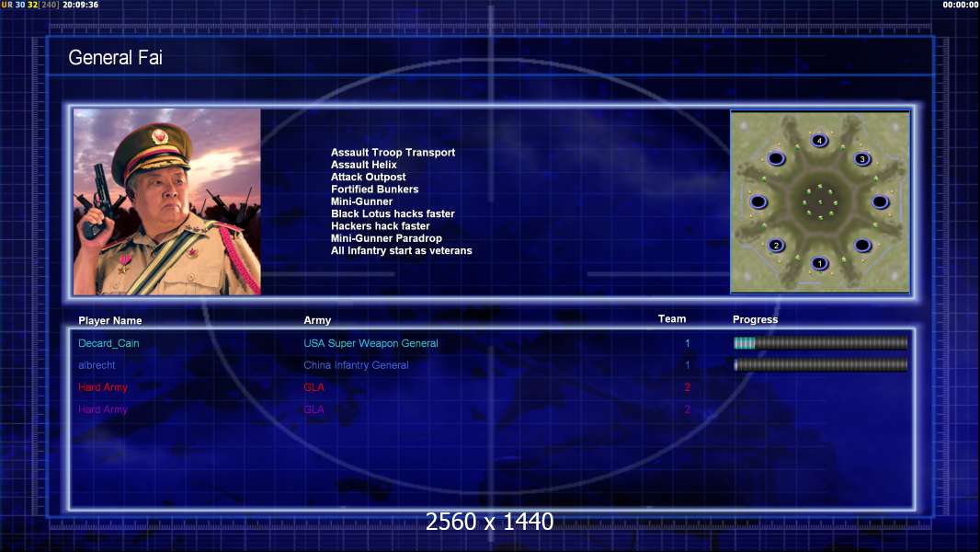
Task: Select the "Fortified Bunkers" ability line
Action: coord(374,189)
